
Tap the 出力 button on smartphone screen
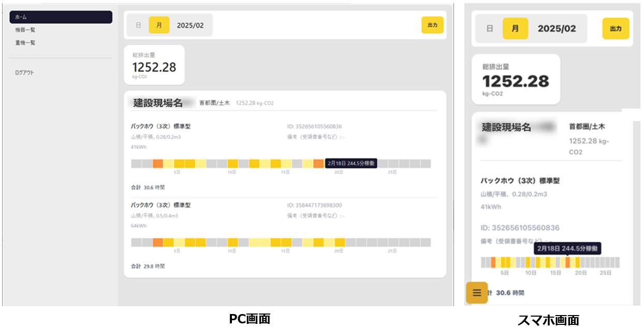tap(616, 28)
